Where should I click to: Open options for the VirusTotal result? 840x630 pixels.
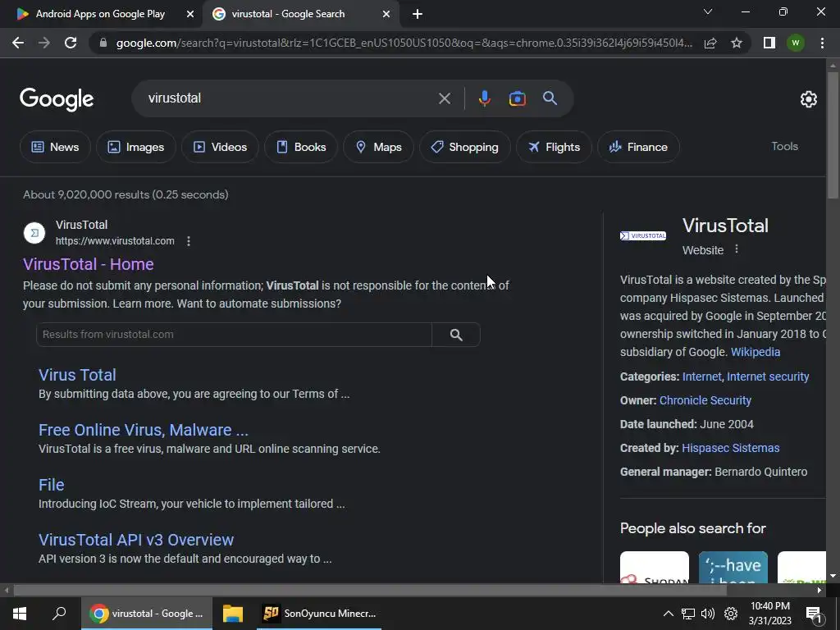(x=189, y=241)
